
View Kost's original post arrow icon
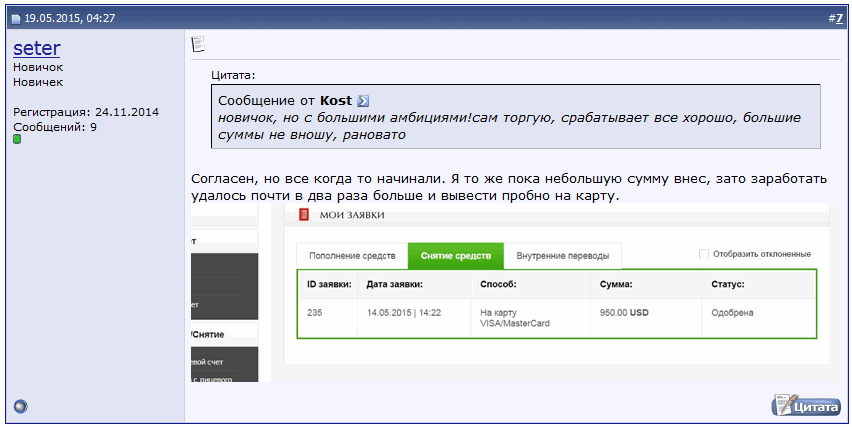click(363, 101)
